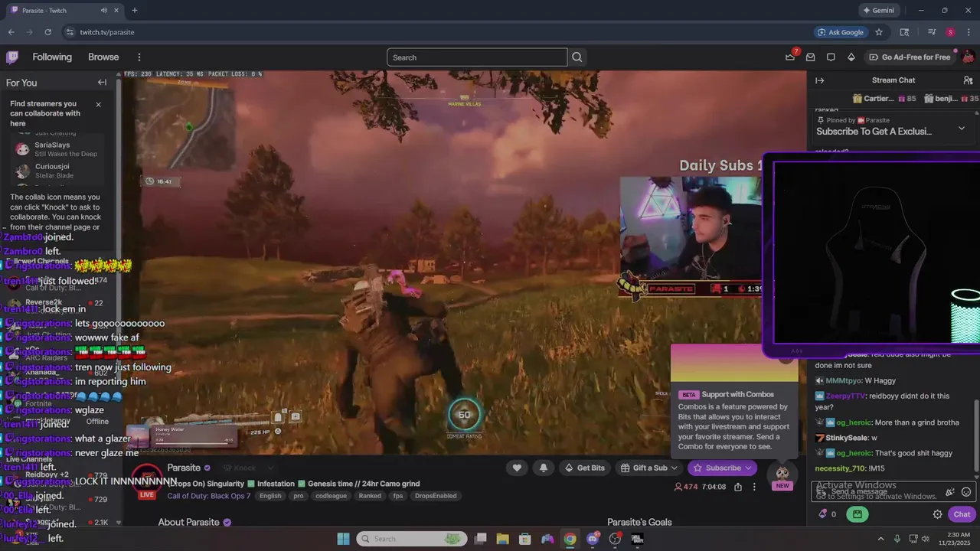Click the Windows taskbar search box
Viewport: 980px width, 551px height.
pyautogui.click(x=412, y=539)
